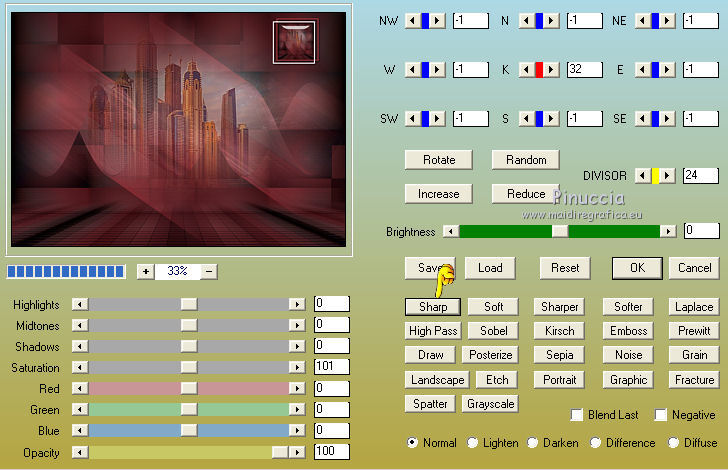Screen dimensions: 728x470
Task: Zoom in preview with plus button
Action: (x=145, y=272)
